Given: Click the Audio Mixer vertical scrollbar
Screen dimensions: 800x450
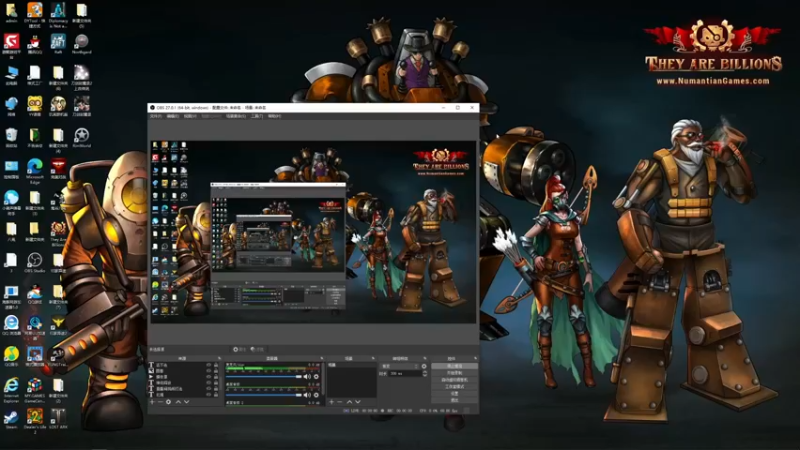Looking at the screenshot, I should point(323,379).
